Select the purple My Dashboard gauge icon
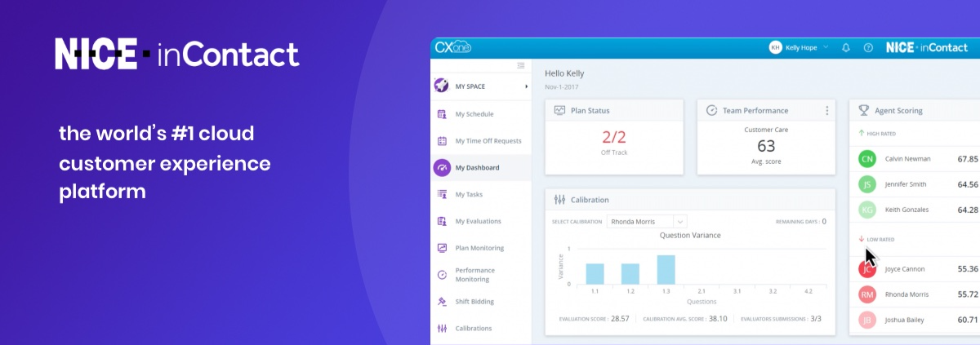 [442, 168]
